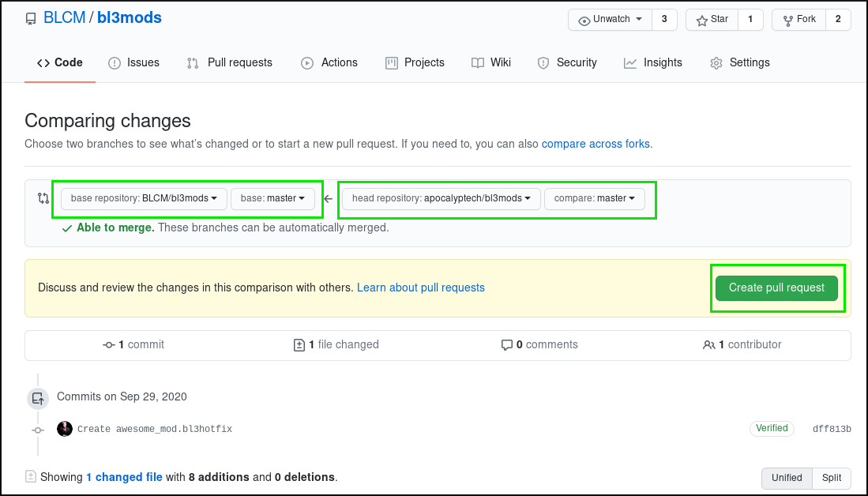Click the Verified signature badge

[772, 428]
